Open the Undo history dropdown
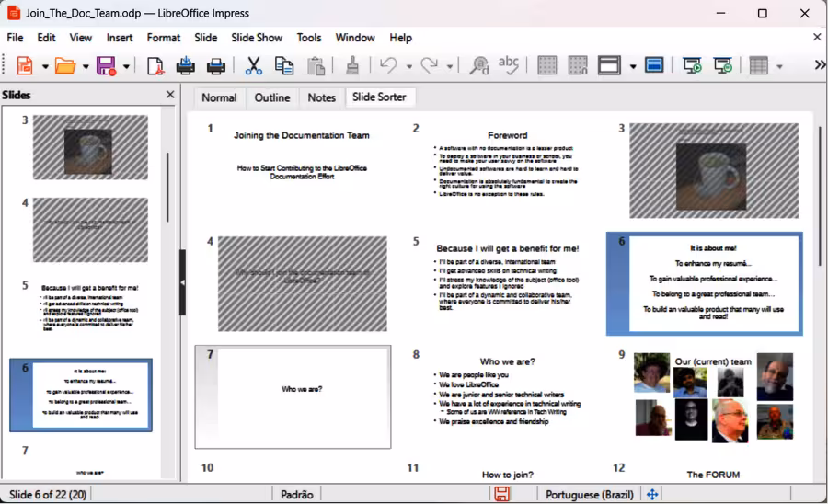The width and height of the screenshot is (828, 504). tap(409, 66)
